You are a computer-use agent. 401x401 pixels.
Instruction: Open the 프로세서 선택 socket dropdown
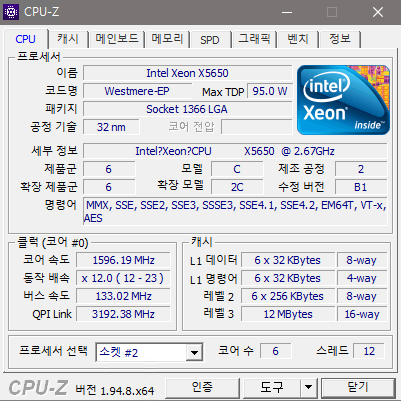pos(149,352)
